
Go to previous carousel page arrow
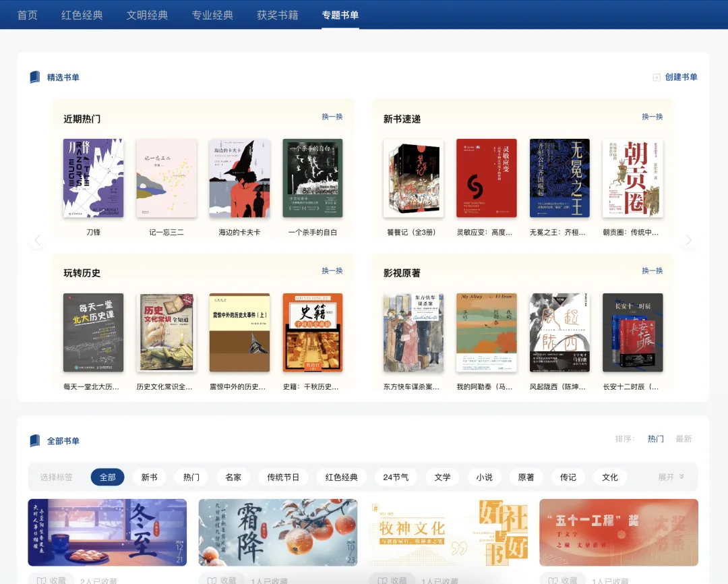click(38, 240)
